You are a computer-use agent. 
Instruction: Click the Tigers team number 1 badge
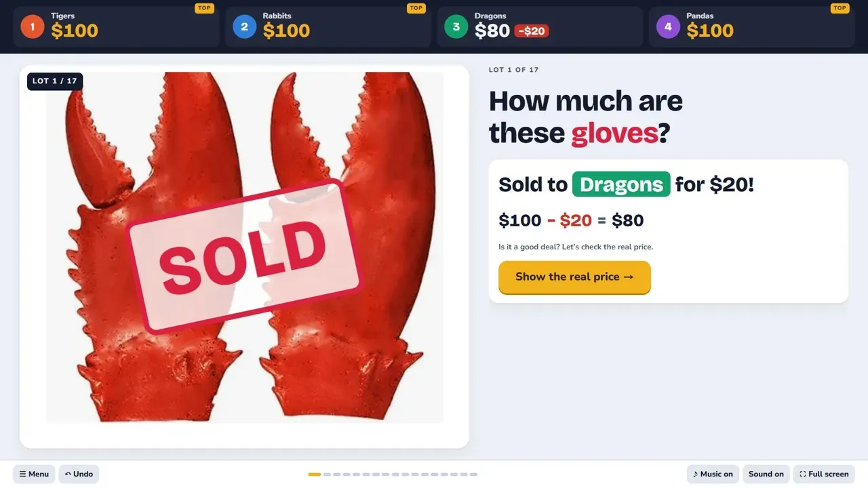(x=32, y=27)
